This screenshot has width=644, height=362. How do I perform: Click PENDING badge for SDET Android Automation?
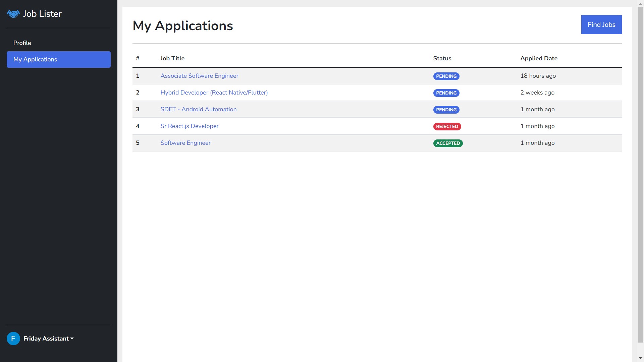point(446,110)
